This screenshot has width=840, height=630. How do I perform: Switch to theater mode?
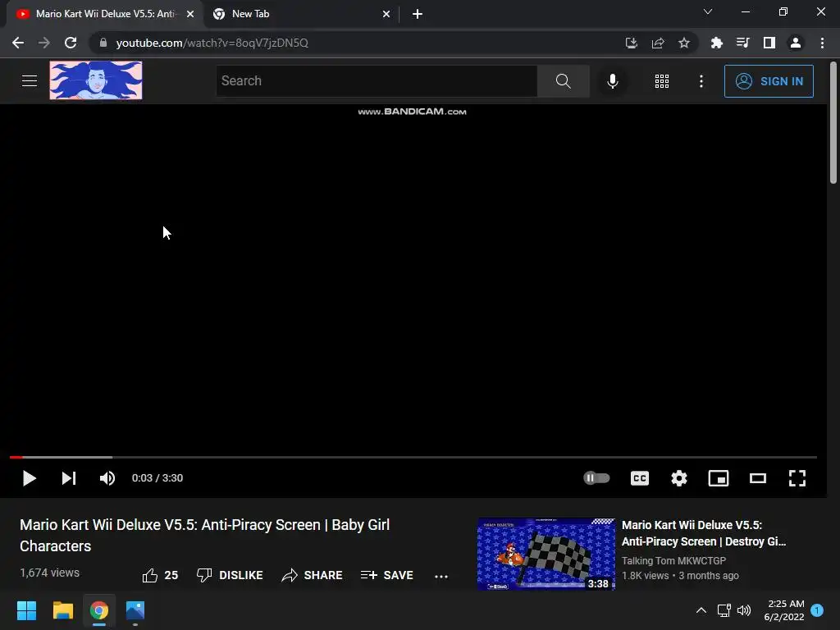pyautogui.click(x=757, y=478)
